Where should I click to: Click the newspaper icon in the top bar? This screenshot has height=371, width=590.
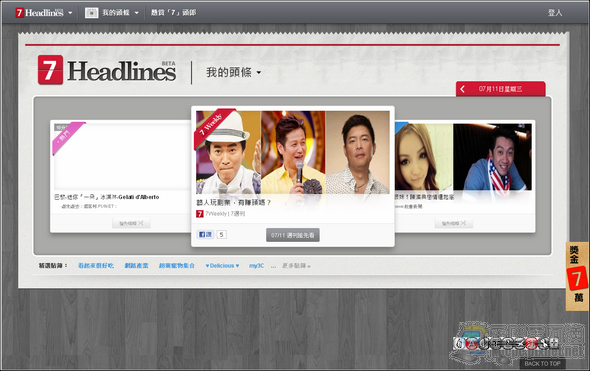[91, 13]
